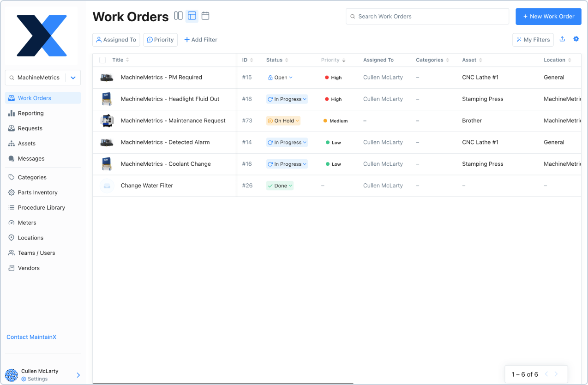The height and width of the screenshot is (385, 588).
Task: Go to Reporting in the sidebar
Action: tap(43, 113)
